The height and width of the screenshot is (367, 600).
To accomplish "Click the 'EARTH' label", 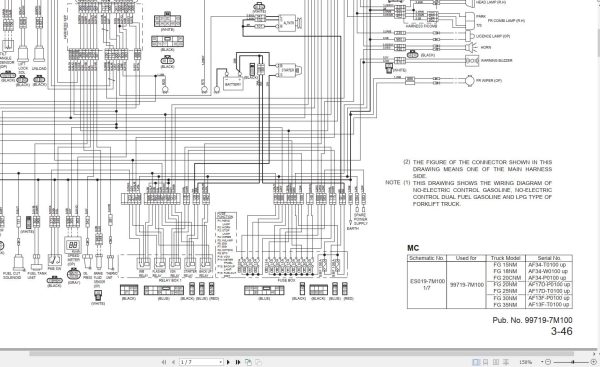I will pyautogui.click(x=352, y=228).
